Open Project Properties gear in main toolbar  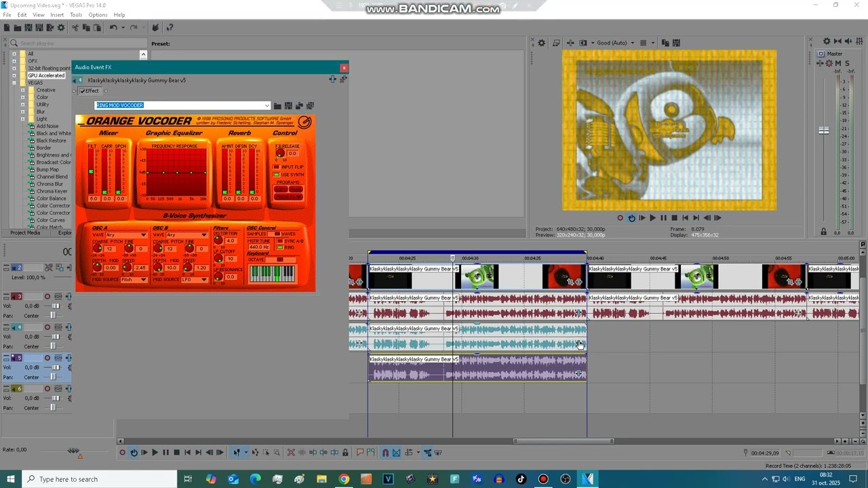(60, 28)
